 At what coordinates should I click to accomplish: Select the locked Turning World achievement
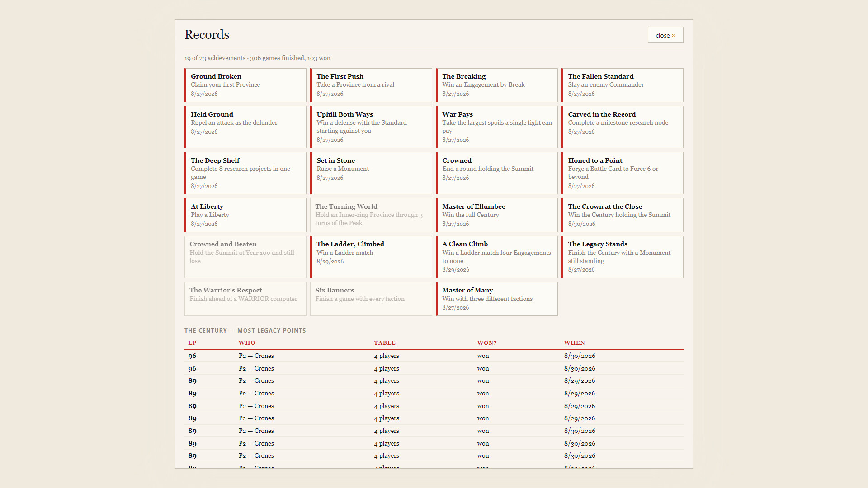371,215
